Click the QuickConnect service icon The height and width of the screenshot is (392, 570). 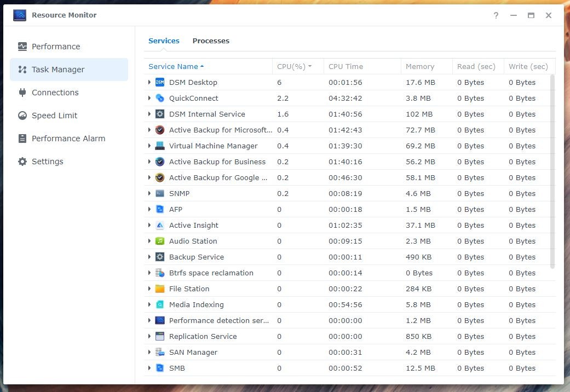click(x=159, y=98)
